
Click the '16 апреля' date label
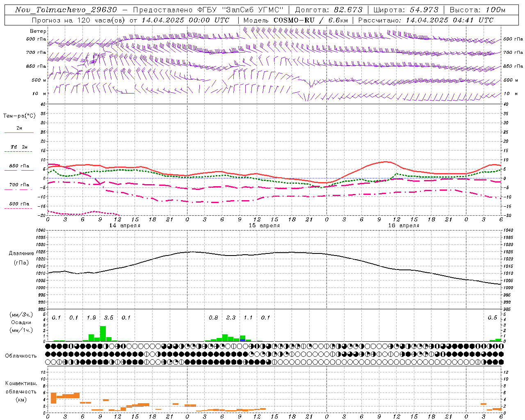pyautogui.click(x=404, y=226)
